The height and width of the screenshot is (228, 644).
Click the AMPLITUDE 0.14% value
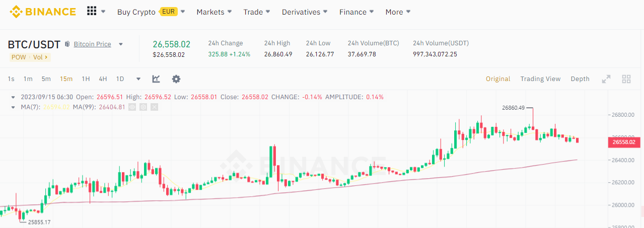click(x=375, y=97)
